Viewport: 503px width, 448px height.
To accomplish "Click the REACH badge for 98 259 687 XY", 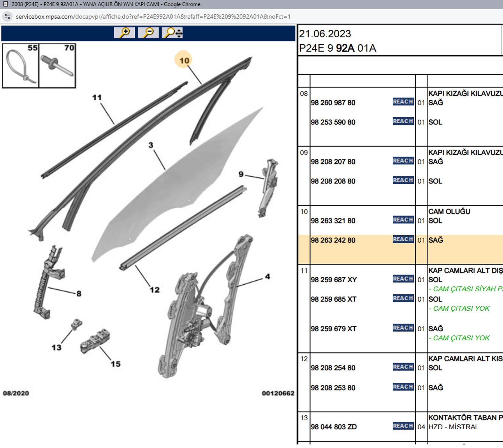I will coord(403,279).
